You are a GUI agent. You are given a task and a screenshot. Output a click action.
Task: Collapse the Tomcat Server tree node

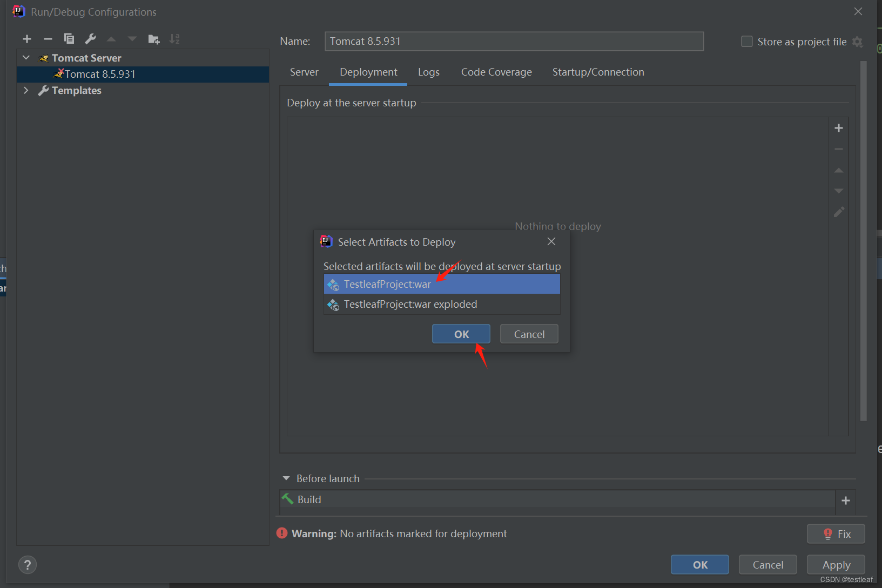point(26,57)
